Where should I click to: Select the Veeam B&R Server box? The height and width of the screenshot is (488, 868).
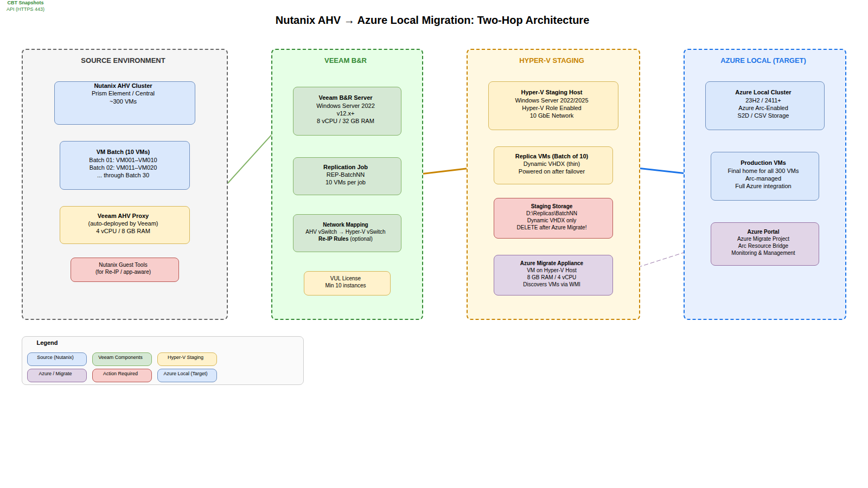click(x=347, y=111)
